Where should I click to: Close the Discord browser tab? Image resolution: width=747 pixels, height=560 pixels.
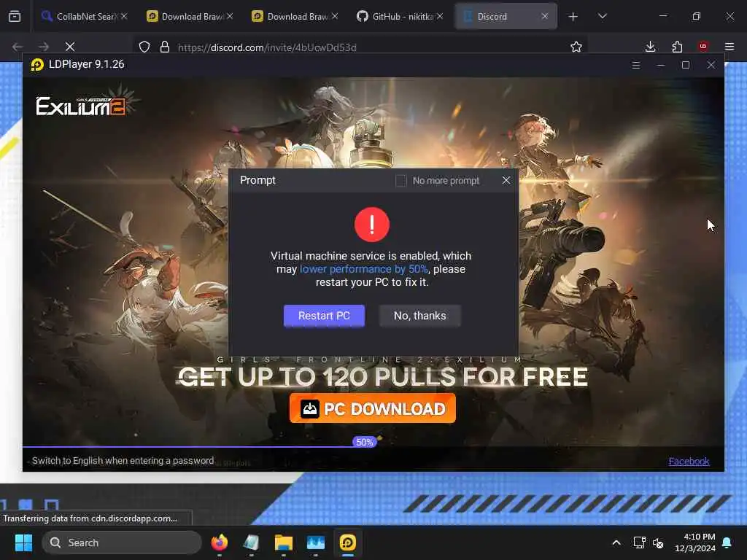click(x=544, y=16)
